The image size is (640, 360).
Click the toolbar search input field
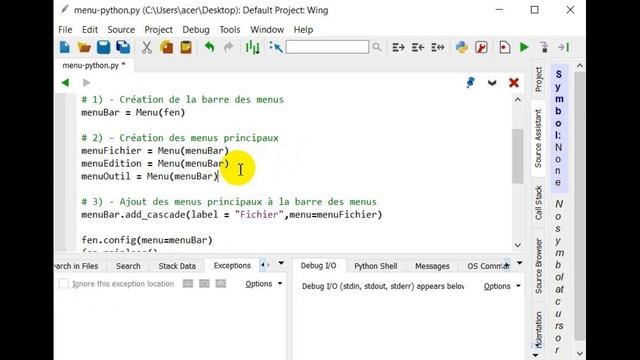(327, 47)
